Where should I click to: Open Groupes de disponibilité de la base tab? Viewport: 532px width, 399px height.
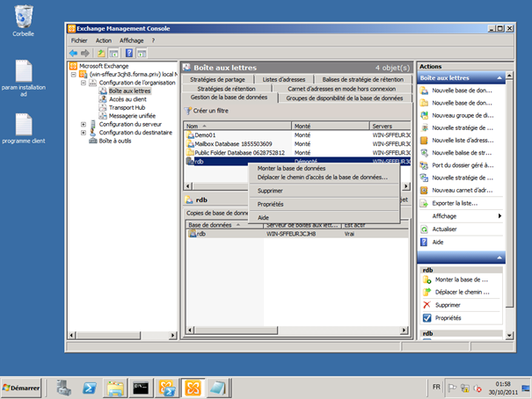tap(345, 98)
